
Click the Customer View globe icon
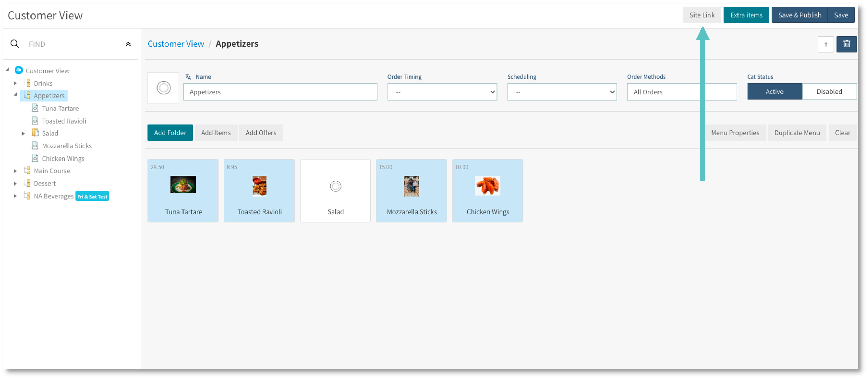pos(19,71)
